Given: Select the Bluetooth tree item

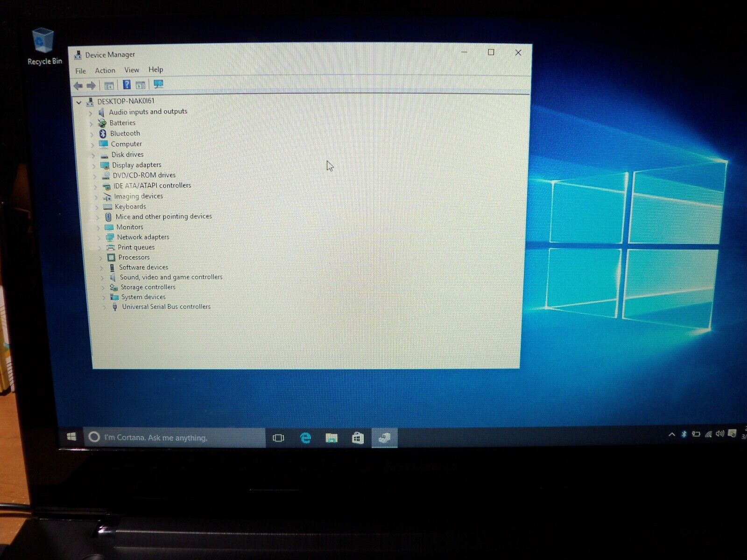Looking at the screenshot, I should [x=125, y=133].
